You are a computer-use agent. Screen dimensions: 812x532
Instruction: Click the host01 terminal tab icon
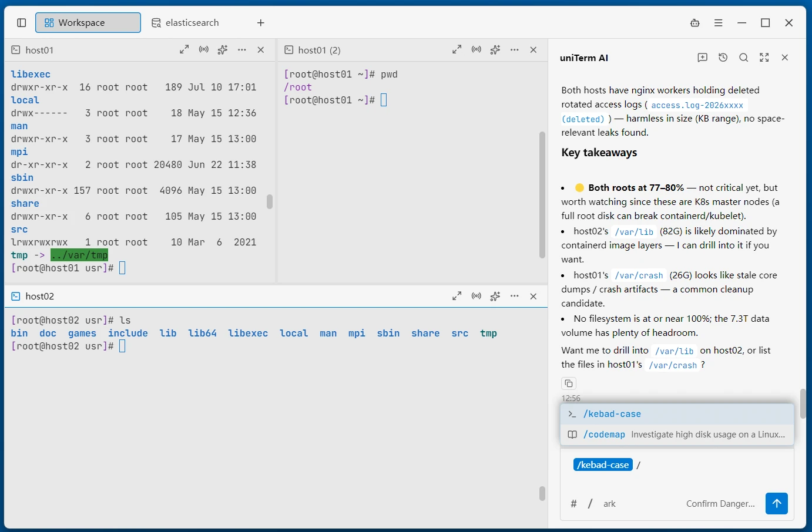[16, 50]
